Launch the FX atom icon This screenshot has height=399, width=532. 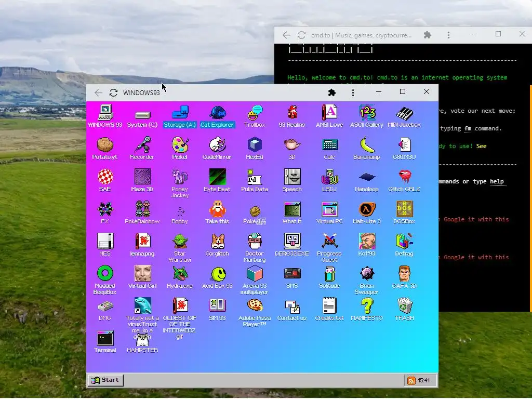coord(105,209)
